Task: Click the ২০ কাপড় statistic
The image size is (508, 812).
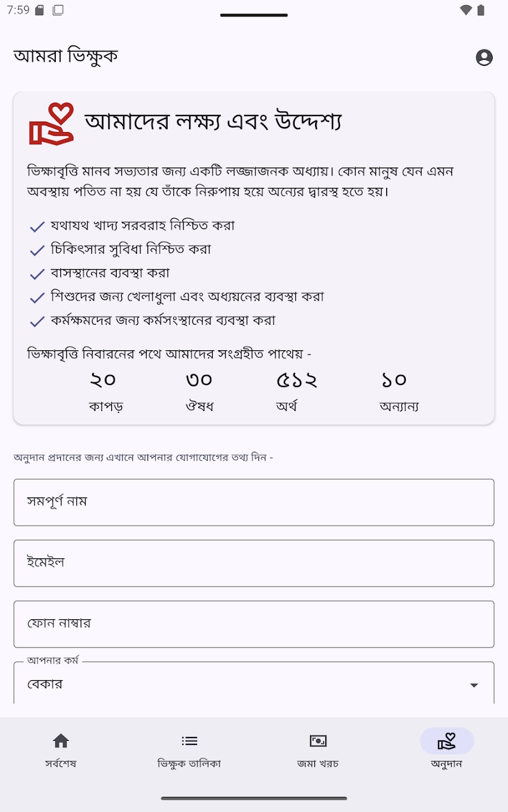Action: (x=104, y=392)
